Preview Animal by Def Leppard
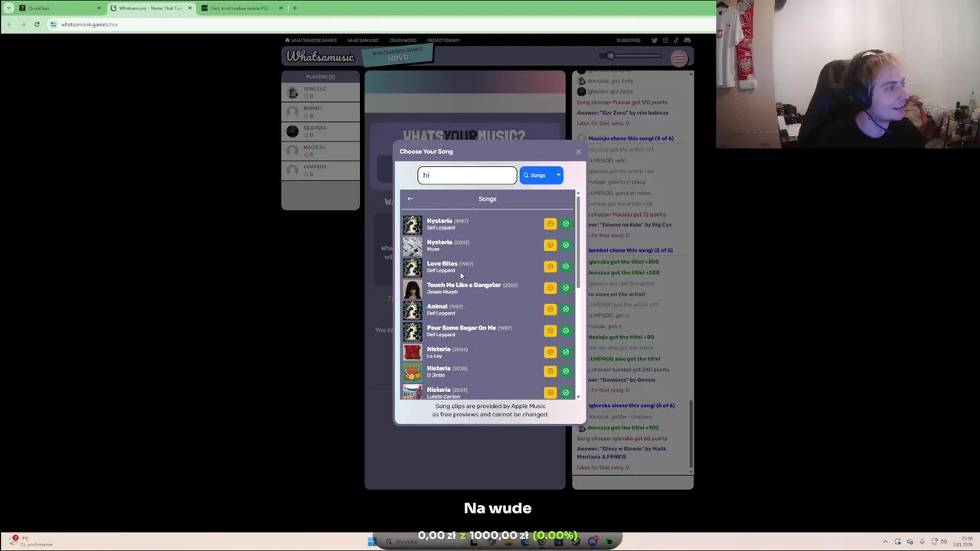 pos(550,309)
